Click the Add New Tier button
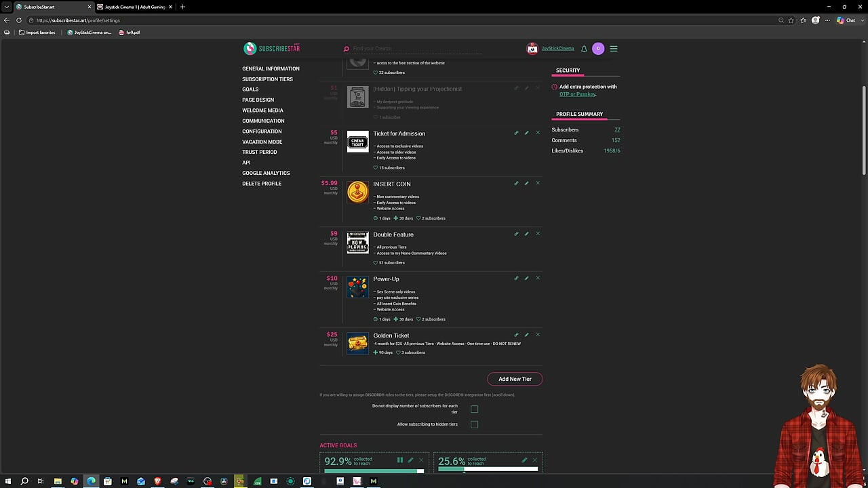Screen dimensions: 868x488 pos(515,379)
